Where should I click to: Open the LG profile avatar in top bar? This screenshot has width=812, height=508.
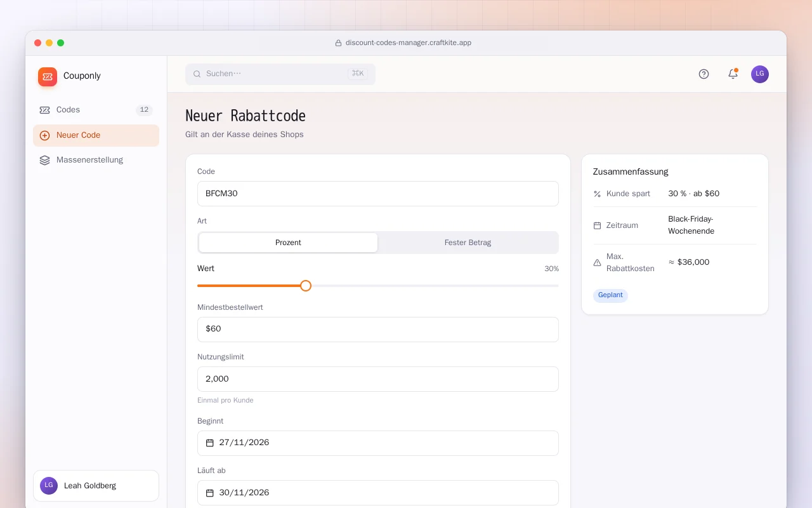click(760, 74)
